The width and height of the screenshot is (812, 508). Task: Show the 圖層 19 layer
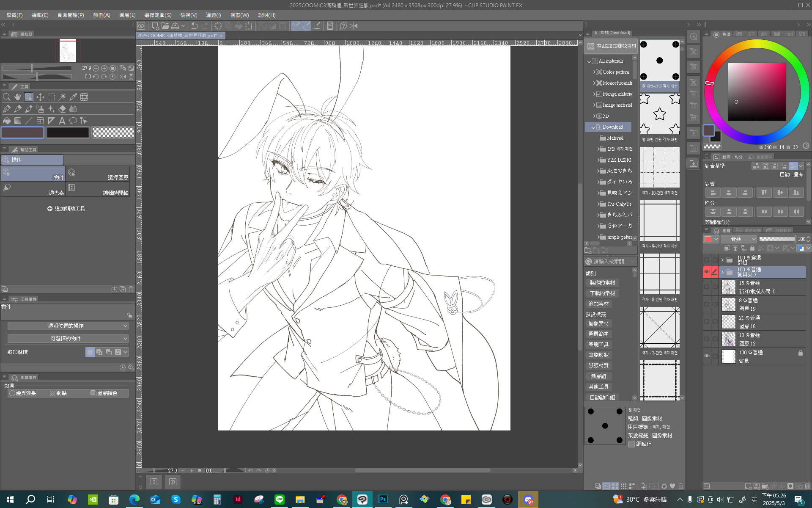tap(706, 304)
